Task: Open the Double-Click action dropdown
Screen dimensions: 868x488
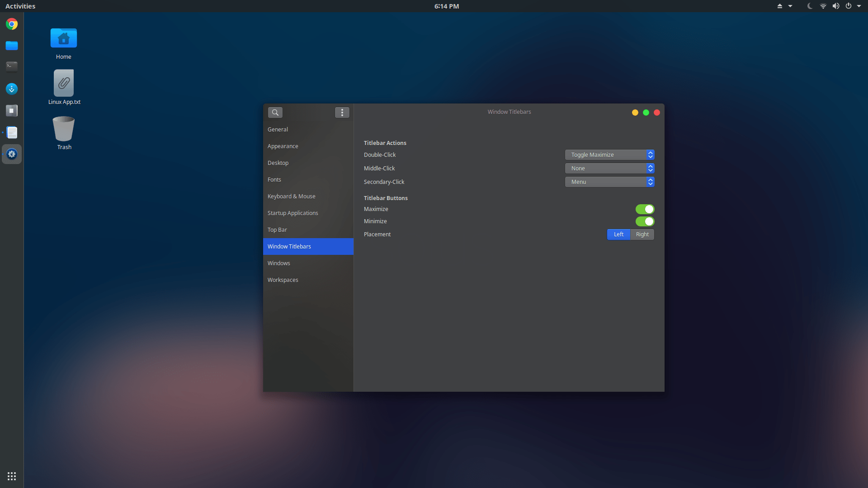Action: tap(609, 155)
